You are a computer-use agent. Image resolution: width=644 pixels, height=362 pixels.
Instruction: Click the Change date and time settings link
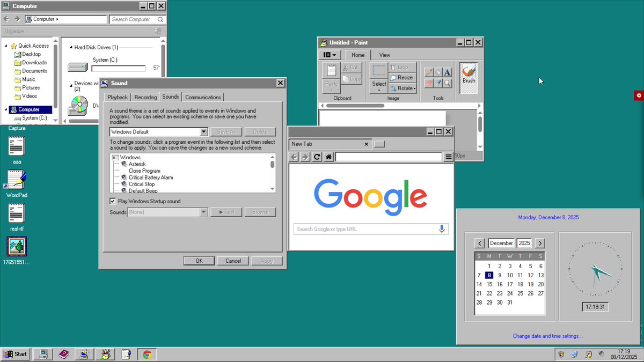(547, 336)
